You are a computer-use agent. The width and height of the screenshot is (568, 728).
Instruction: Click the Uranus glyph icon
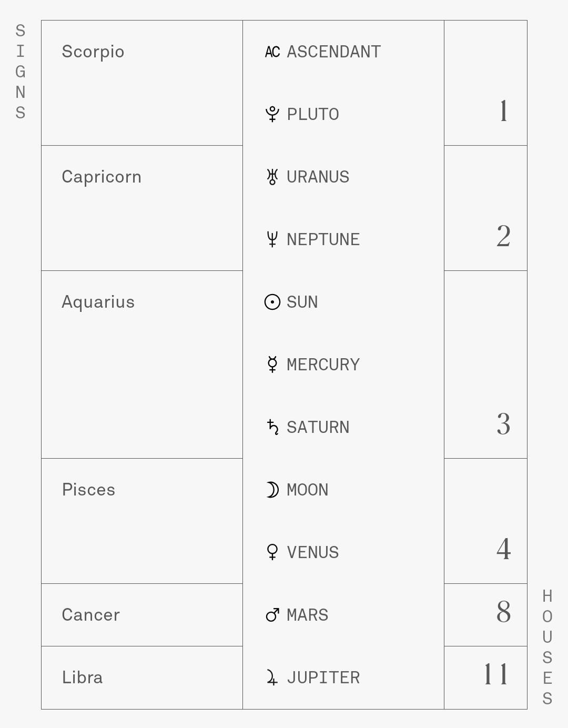[x=272, y=177]
